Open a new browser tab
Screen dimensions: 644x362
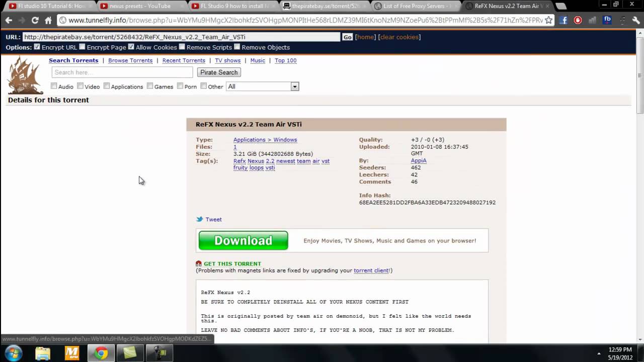(561, 6)
